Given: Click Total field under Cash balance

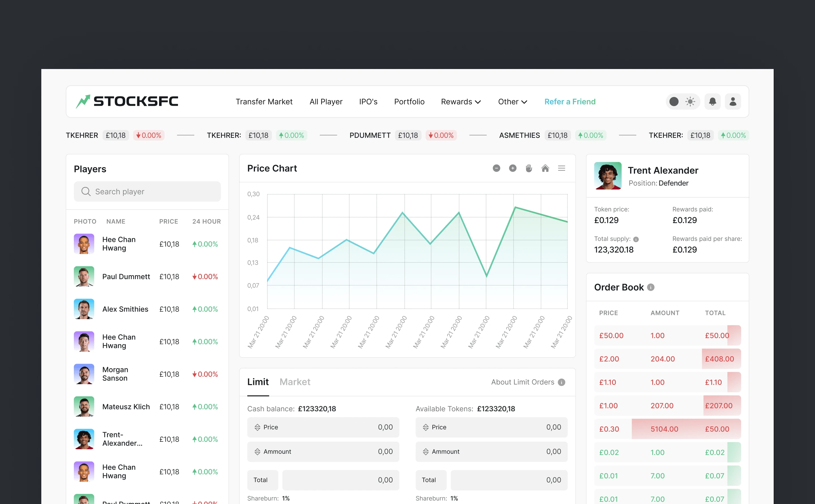Looking at the screenshot, I should tap(340, 480).
